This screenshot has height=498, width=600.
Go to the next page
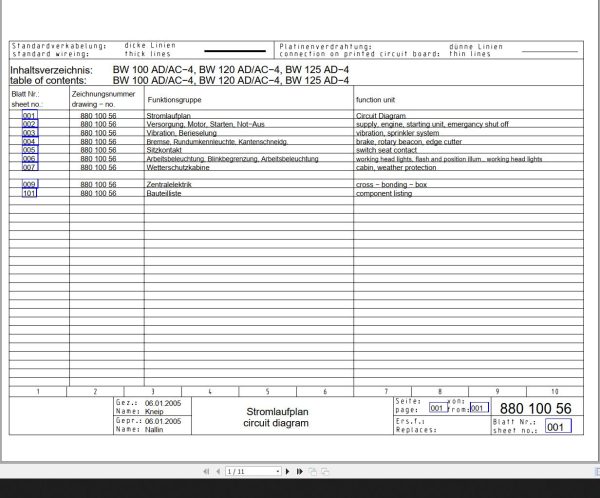[288, 471]
